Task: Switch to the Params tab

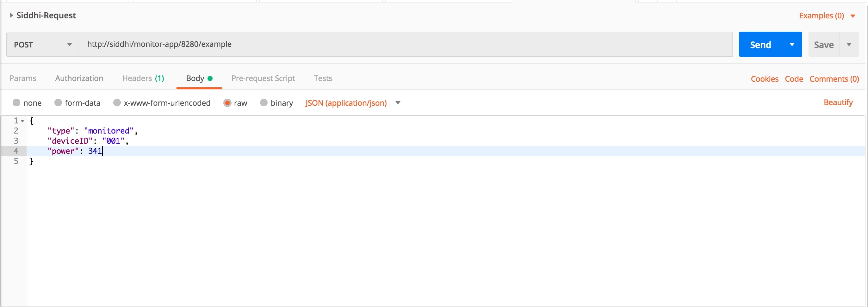Action: pyautogui.click(x=23, y=78)
